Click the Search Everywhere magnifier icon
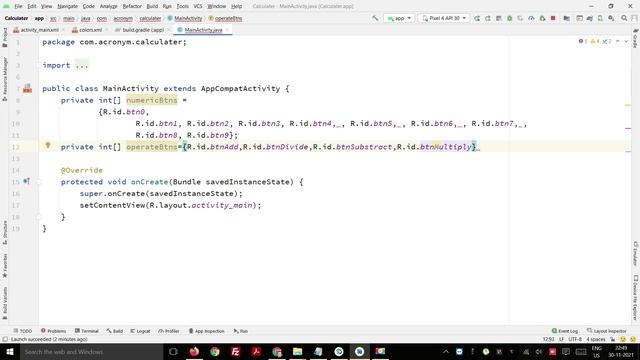This screenshot has width=640, height=360. tap(624, 18)
